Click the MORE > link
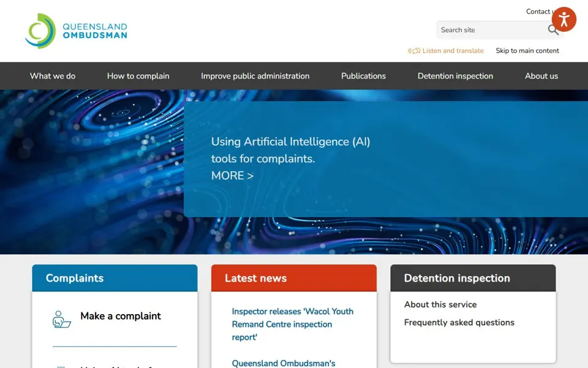 pos(232,175)
